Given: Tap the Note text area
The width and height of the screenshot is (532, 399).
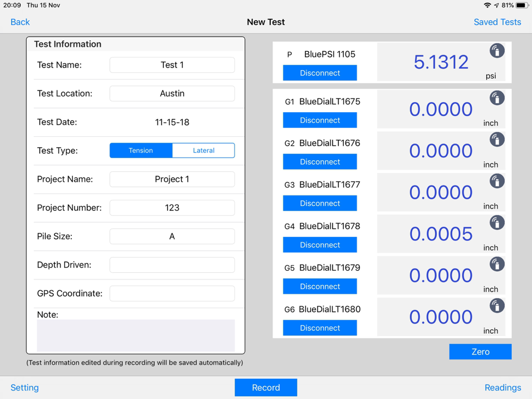Looking at the screenshot, I should (136, 336).
